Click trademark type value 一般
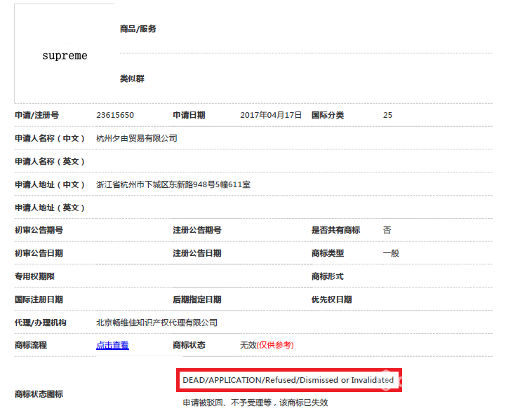The width and height of the screenshot is (520, 420). coord(391,253)
